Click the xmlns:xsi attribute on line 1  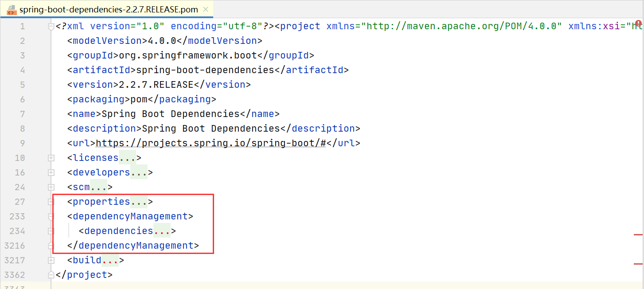[594, 27]
